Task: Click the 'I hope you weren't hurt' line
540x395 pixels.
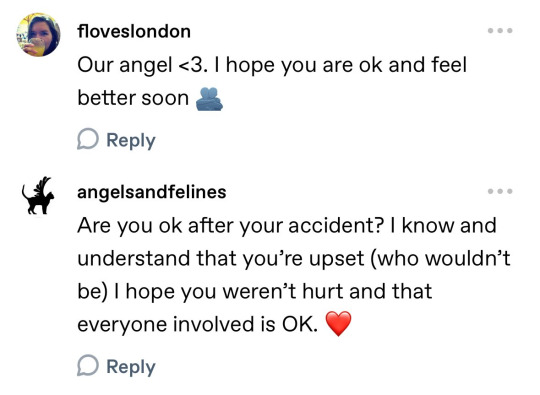Action: (255, 292)
